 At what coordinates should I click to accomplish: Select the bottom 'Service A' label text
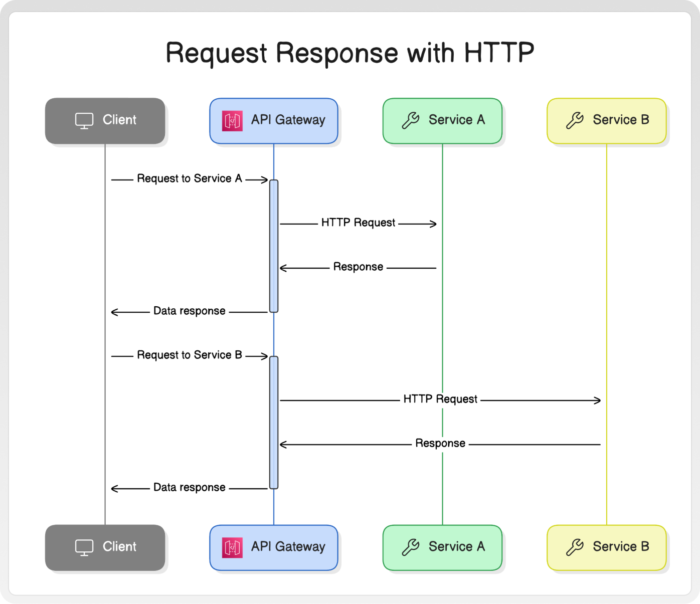pos(457,546)
